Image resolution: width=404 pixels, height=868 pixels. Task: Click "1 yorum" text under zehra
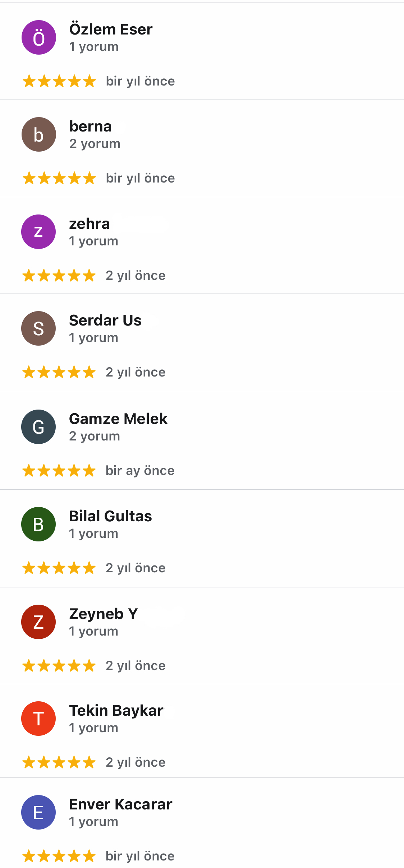[93, 241]
